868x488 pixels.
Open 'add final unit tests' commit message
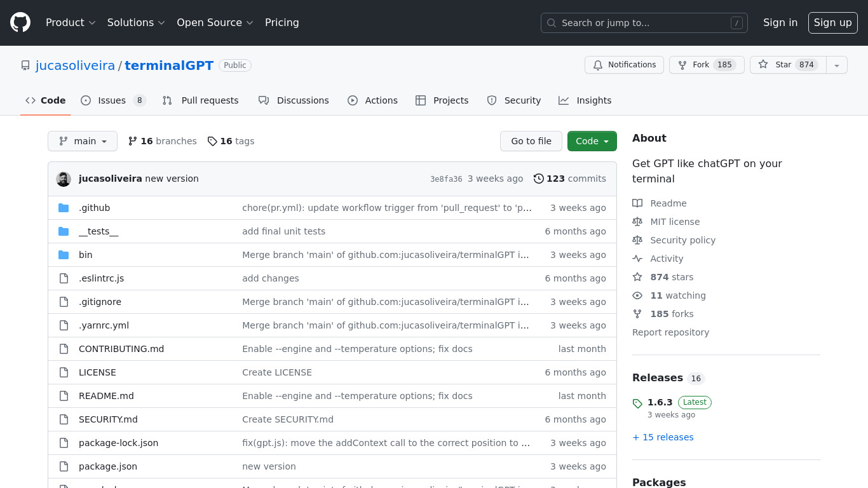tap(283, 231)
